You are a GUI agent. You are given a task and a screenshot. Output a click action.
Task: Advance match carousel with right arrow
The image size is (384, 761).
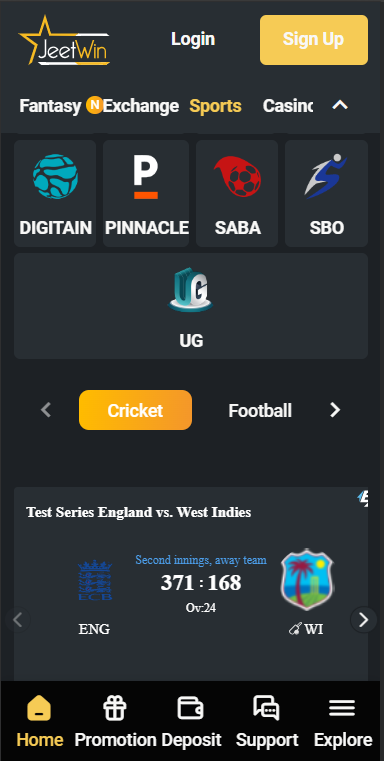pyautogui.click(x=364, y=620)
